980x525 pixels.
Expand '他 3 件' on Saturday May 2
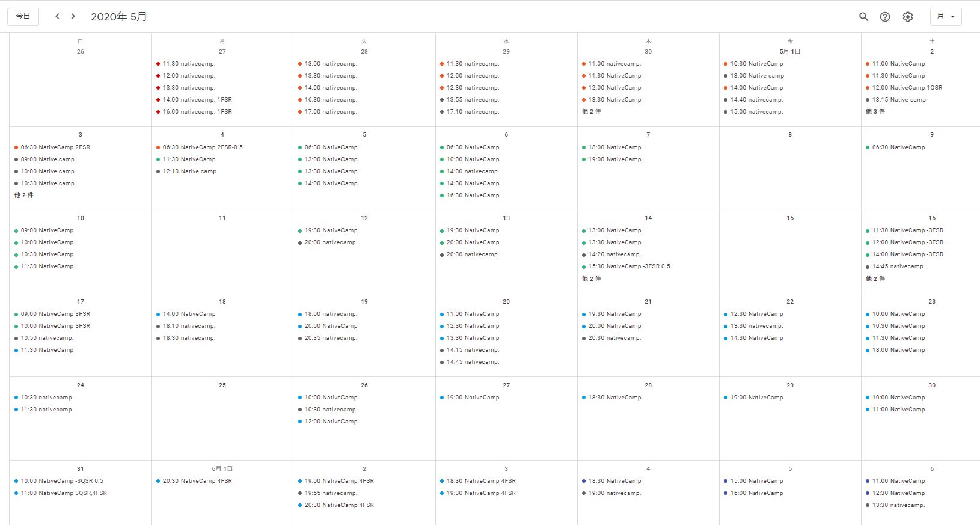[875, 112]
